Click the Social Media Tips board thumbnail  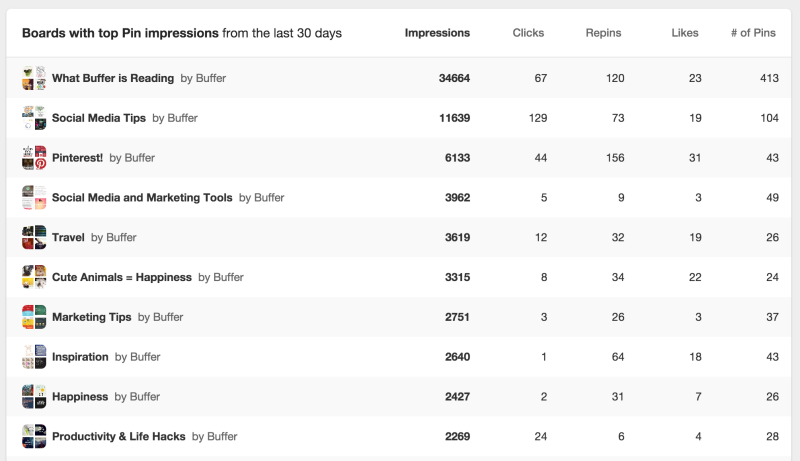tap(34, 118)
